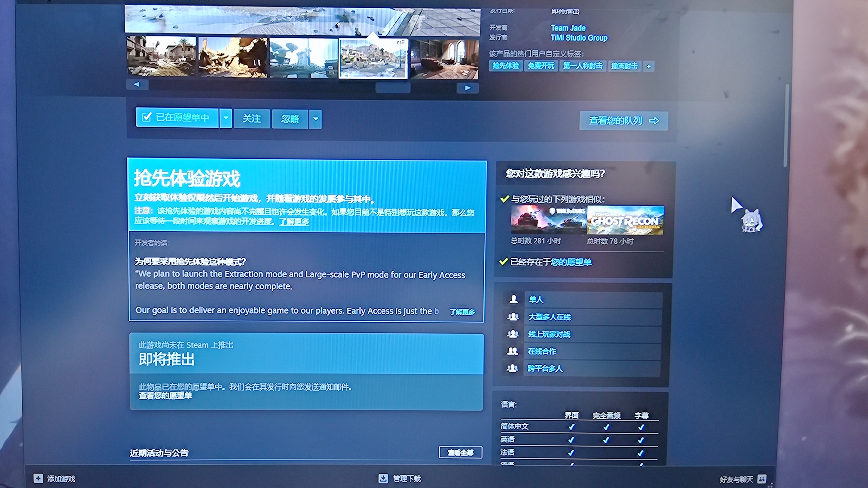Select the third satellite dish screenshot thumbnail
868x488 pixels.
click(x=304, y=58)
